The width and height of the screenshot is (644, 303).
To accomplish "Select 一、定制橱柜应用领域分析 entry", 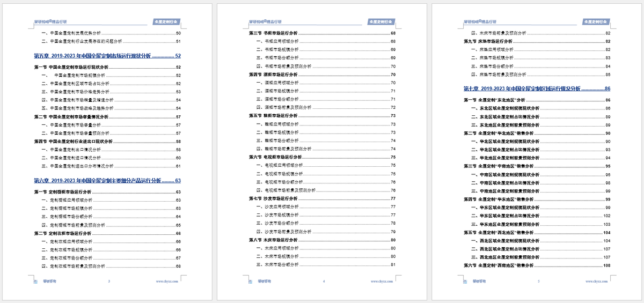I will click(111, 200).
